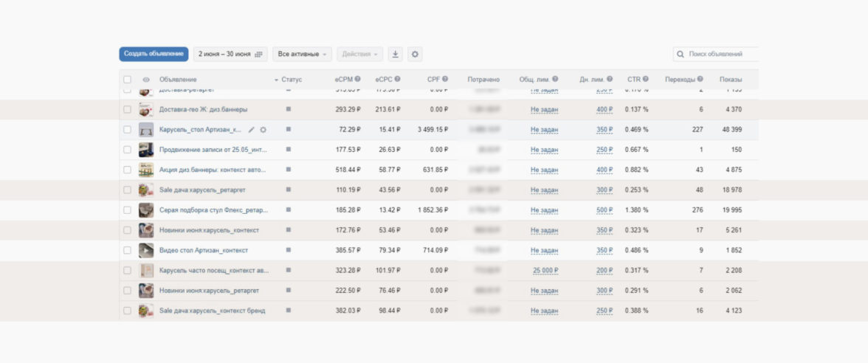Open the Все активные filter dropdown
Screen dimensions: 868x363
point(302,54)
